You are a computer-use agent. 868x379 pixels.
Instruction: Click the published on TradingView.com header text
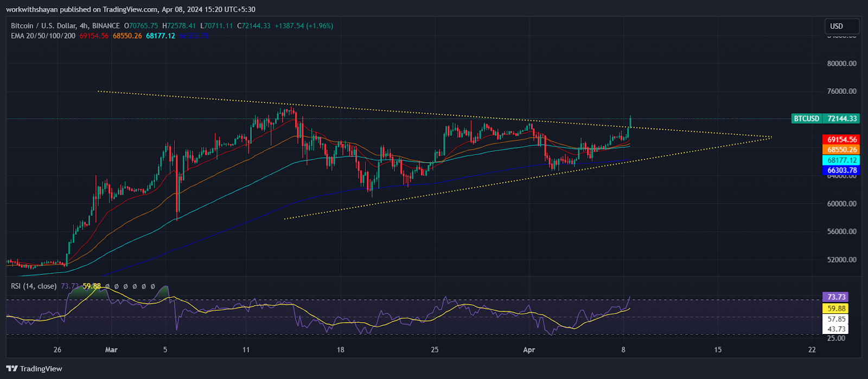tap(130, 9)
